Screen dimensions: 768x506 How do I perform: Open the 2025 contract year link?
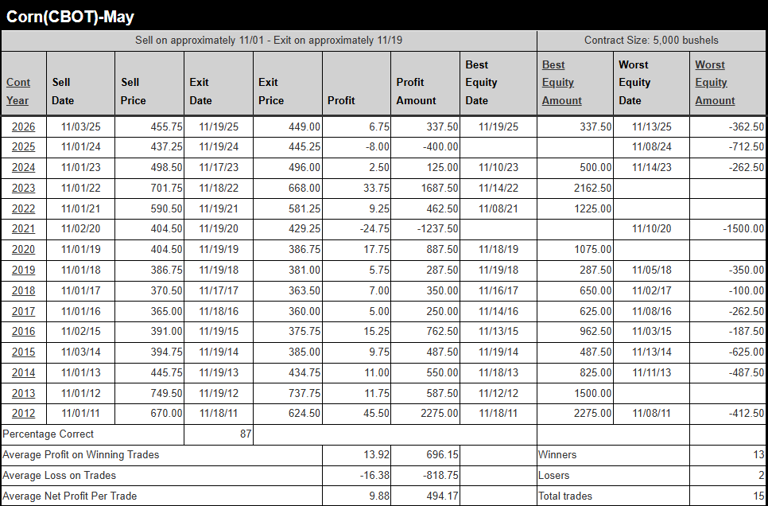[24, 147]
